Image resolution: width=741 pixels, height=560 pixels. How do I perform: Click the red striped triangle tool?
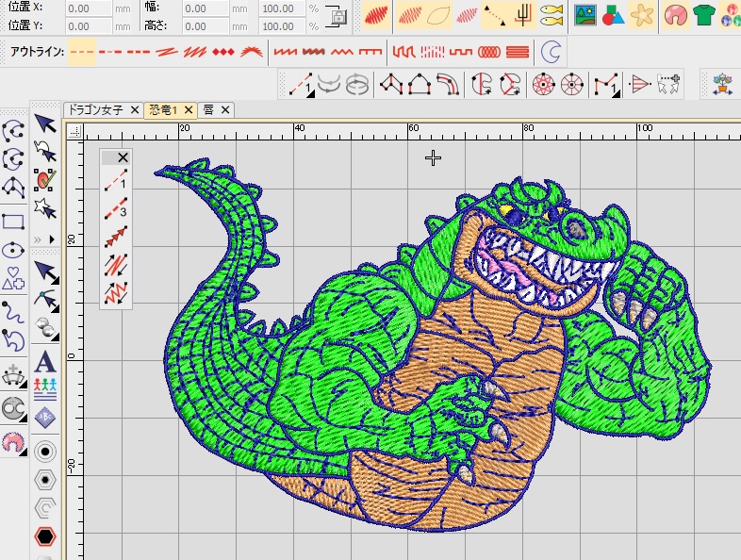(x=639, y=85)
